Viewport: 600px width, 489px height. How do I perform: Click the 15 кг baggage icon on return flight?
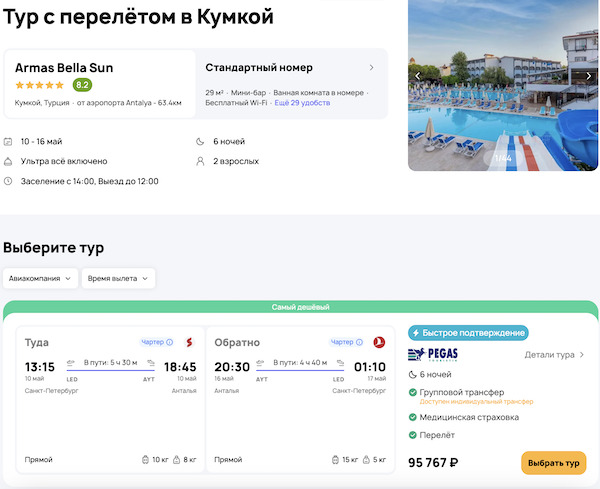click(x=336, y=460)
